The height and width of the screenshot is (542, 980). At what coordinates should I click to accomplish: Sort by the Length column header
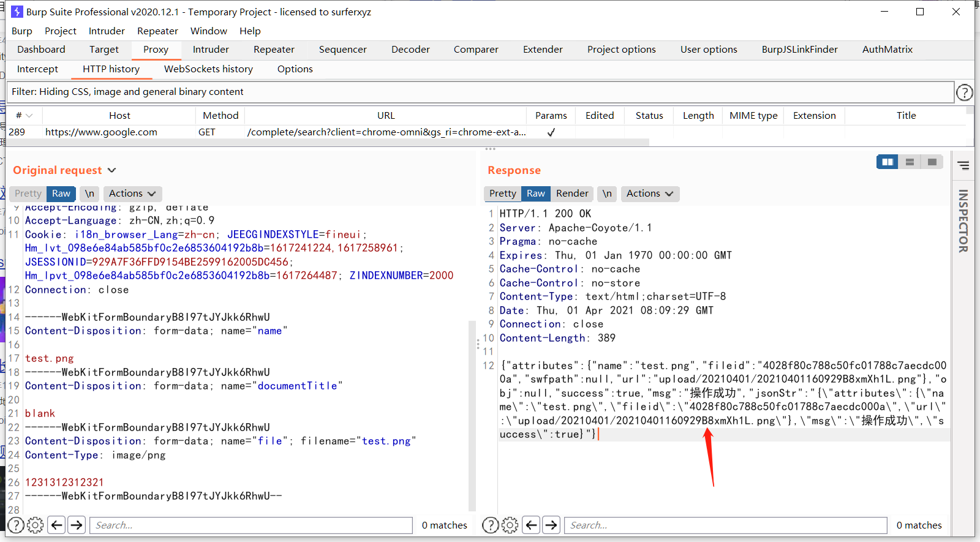click(698, 116)
